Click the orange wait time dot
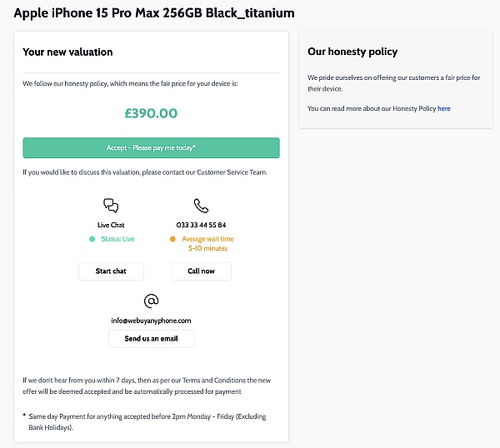 pos(172,239)
